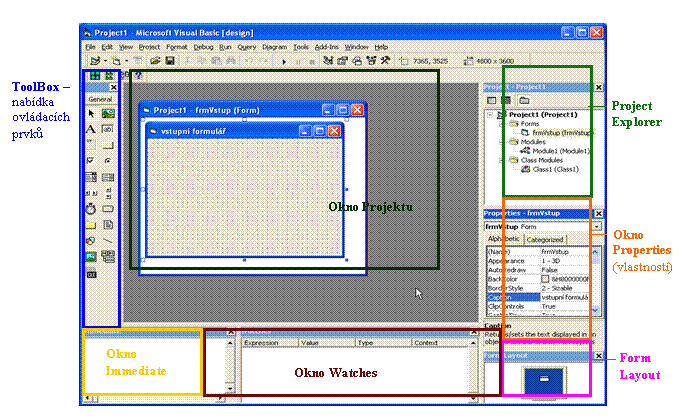Select the Shape control in the ToolBox

91,241
